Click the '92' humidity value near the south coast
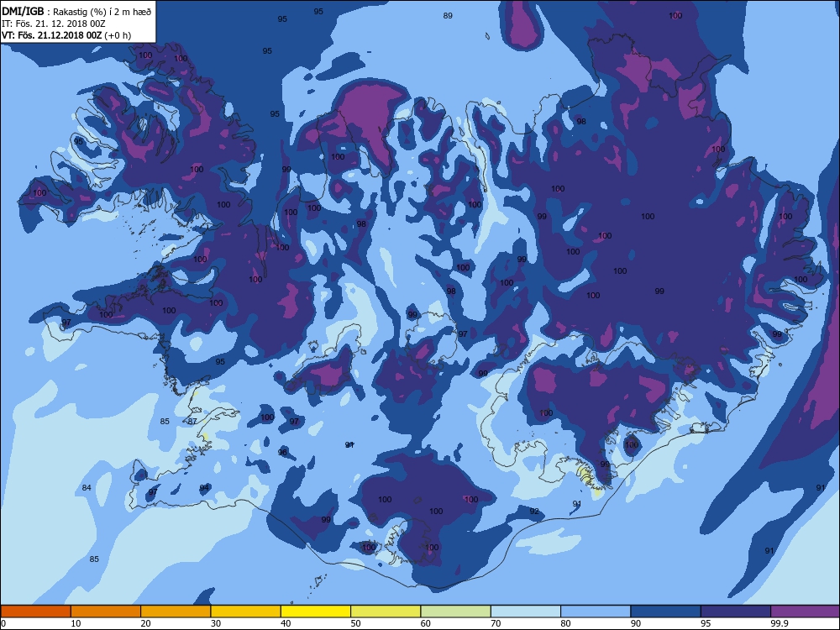Viewport: 840px width, 630px height. coord(534,511)
